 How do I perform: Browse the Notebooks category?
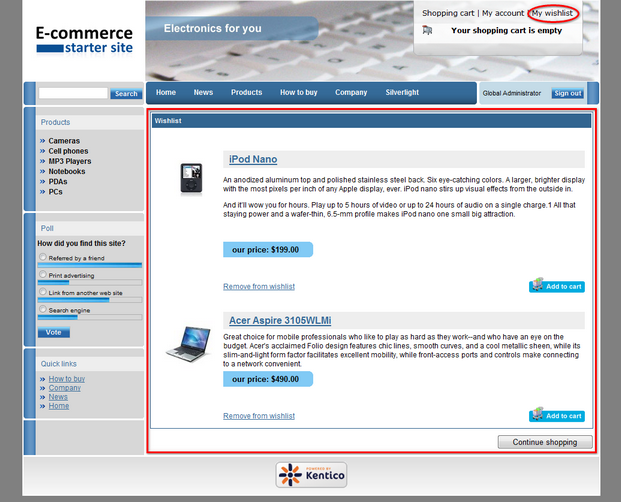click(x=67, y=171)
